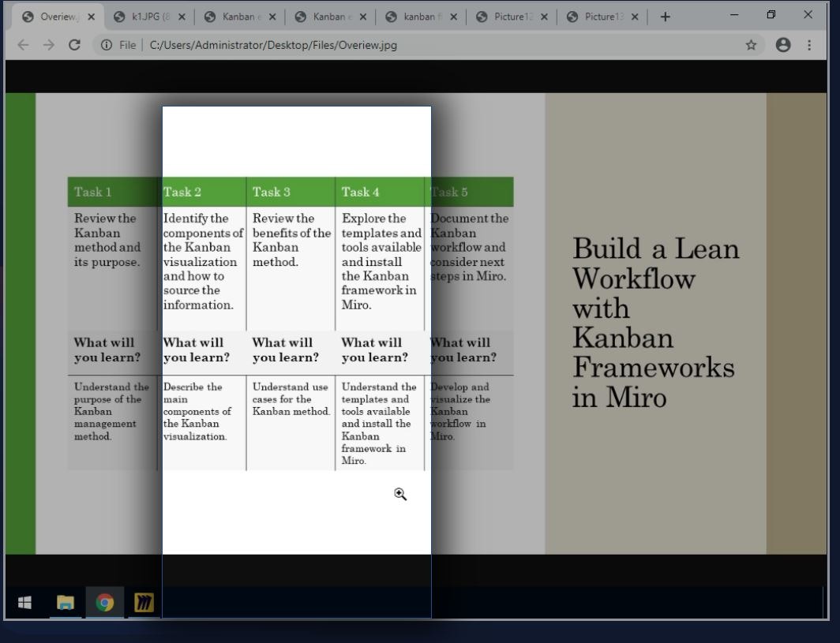840x643 pixels.
Task: Click 'Develop and visualize the Kanban workflow' text
Action: (460, 411)
